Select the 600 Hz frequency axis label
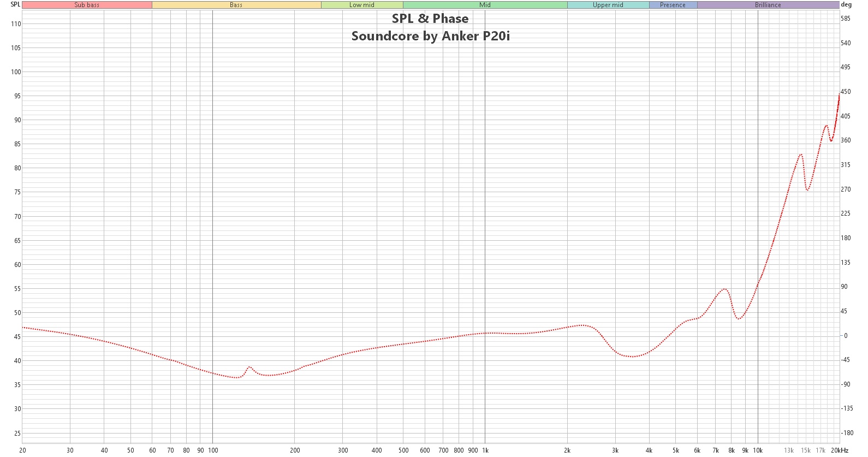The height and width of the screenshot is (457, 868). [425, 450]
